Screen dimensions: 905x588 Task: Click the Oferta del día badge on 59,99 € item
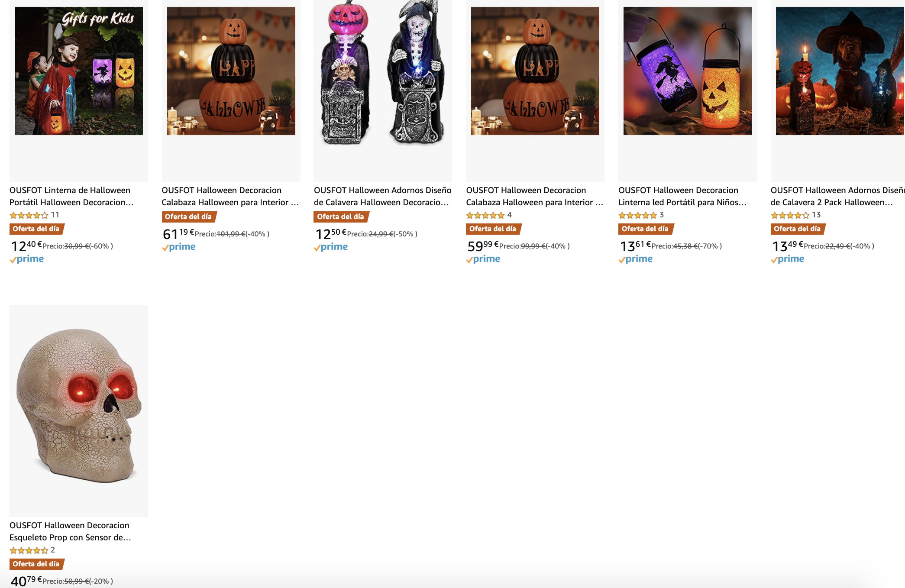[494, 229]
